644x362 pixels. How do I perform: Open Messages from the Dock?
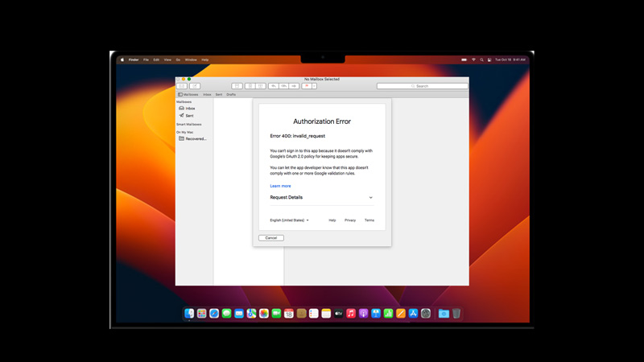226,314
